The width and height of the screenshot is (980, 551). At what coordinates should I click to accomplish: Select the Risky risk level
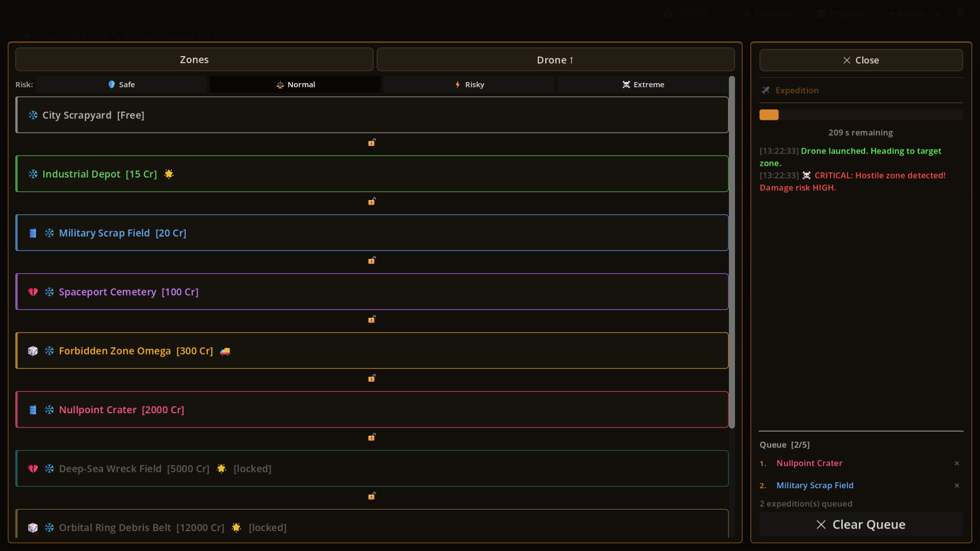point(469,85)
